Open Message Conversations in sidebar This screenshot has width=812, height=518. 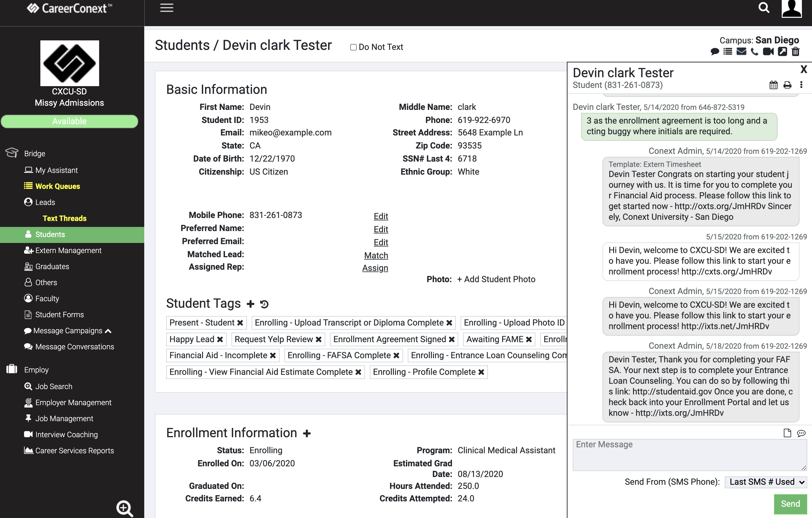pos(69,347)
